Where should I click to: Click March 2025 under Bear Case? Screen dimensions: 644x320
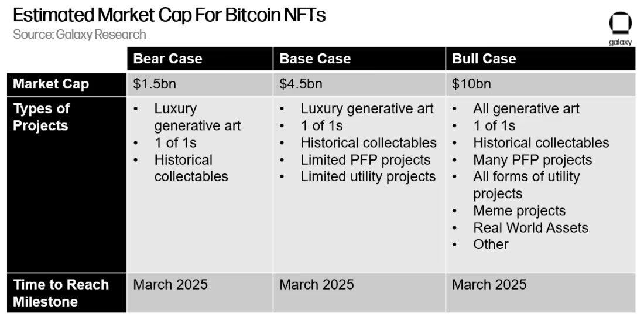[170, 285]
